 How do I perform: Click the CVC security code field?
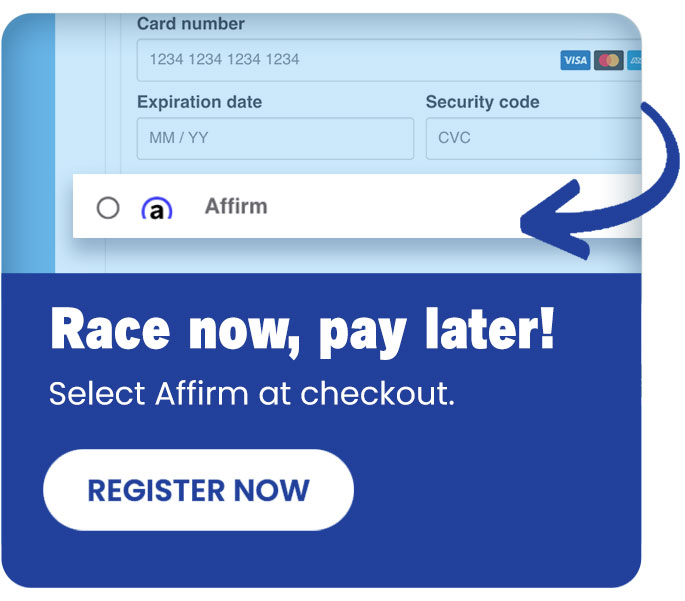pos(530,139)
